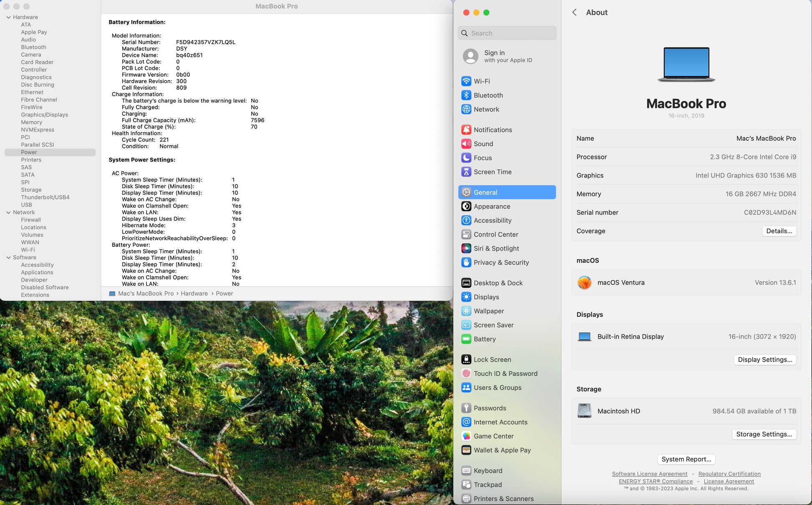This screenshot has width=812, height=505.
Task: Open Screen Time hourglass icon
Action: (466, 172)
